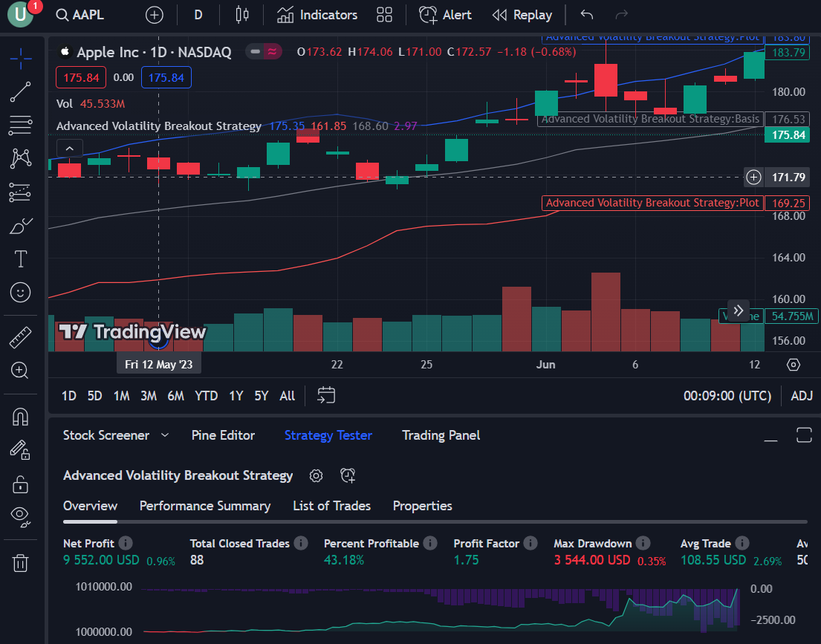Set chart range to 3M
This screenshot has width=821, height=644.
click(x=149, y=396)
